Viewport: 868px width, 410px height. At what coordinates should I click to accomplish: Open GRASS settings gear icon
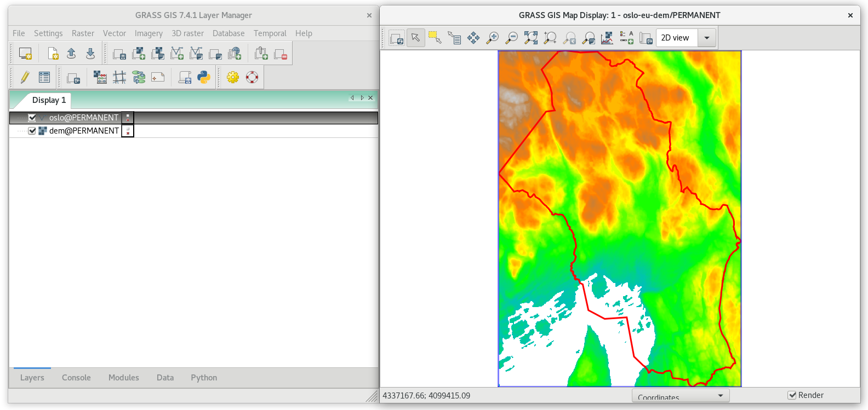click(x=233, y=77)
